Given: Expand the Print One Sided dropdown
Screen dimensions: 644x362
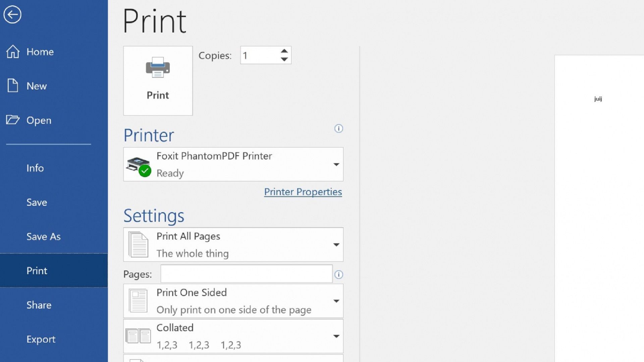Looking at the screenshot, I should click(336, 301).
